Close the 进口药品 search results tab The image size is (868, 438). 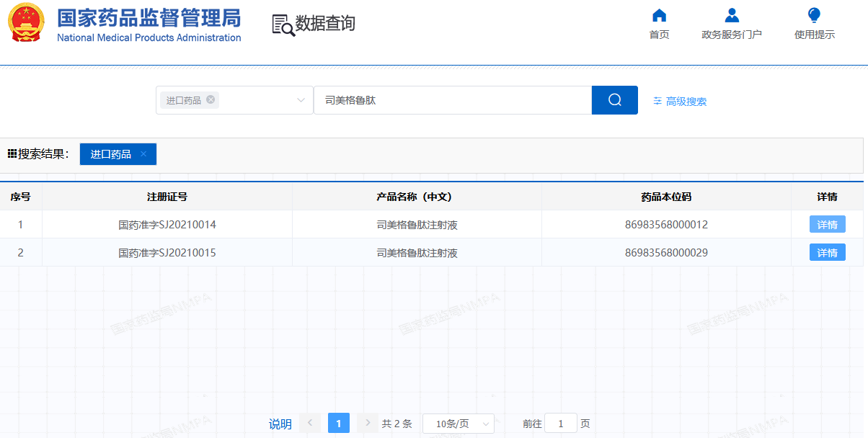(x=143, y=154)
